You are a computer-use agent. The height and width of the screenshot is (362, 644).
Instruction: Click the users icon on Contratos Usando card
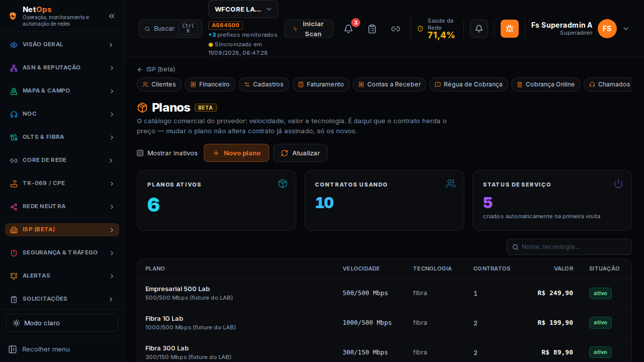click(x=451, y=184)
